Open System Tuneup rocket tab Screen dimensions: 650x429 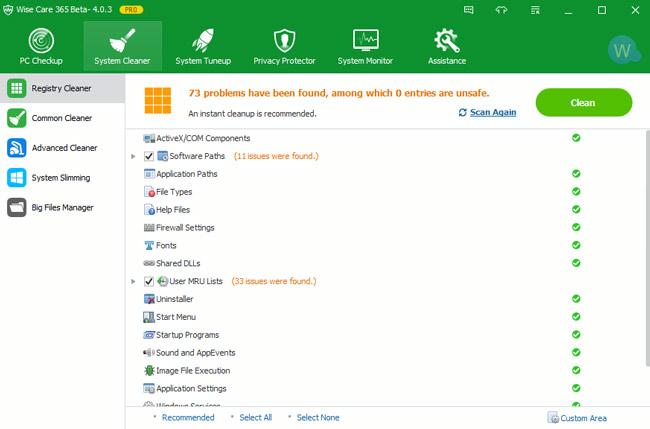(203, 46)
